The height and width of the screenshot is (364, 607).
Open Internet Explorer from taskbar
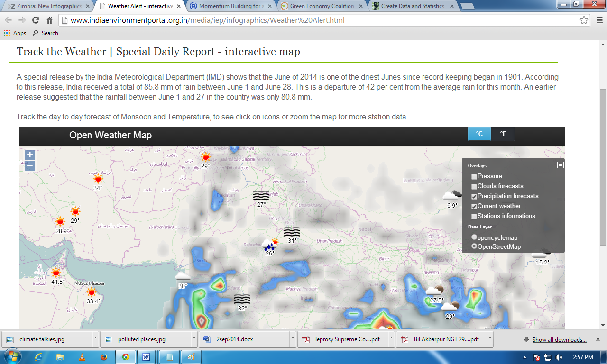39,357
